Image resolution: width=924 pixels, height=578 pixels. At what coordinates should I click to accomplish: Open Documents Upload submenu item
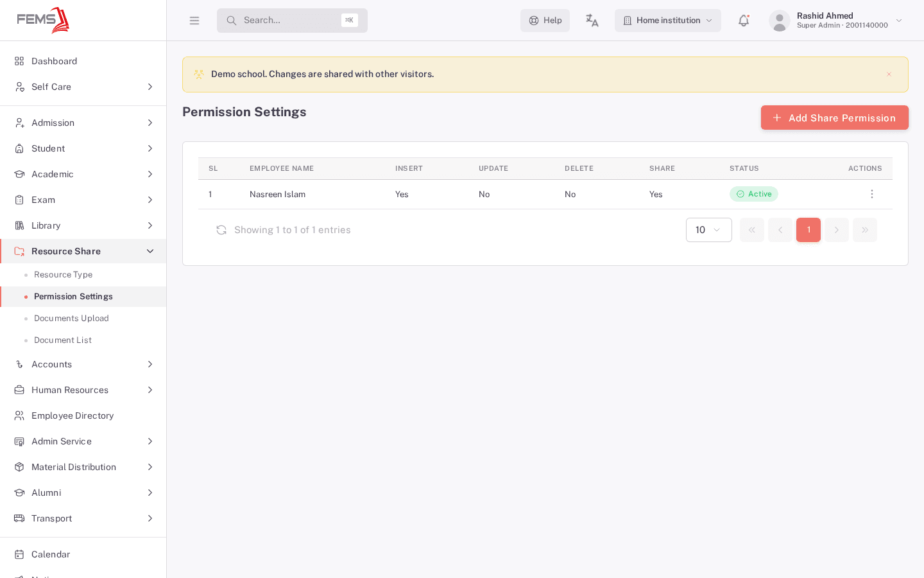point(83,319)
